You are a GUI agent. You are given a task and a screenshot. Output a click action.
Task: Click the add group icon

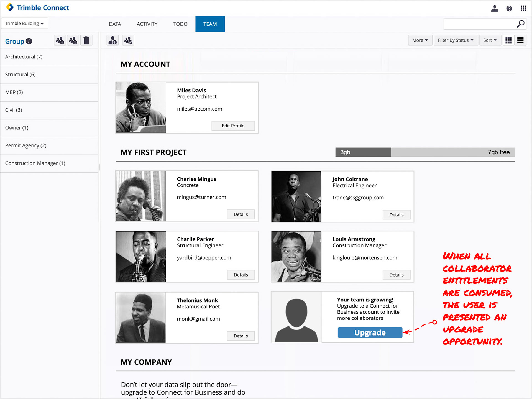click(60, 40)
